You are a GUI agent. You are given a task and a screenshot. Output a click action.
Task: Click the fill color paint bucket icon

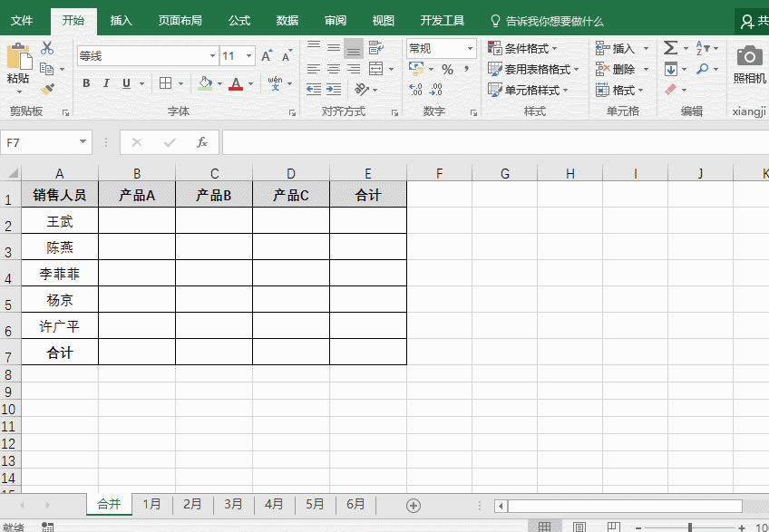click(205, 83)
